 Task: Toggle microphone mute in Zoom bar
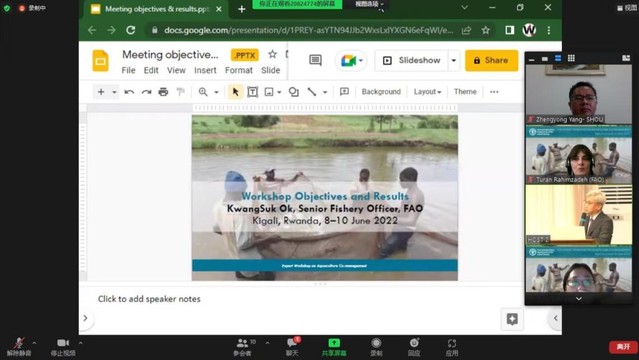click(x=19, y=347)
